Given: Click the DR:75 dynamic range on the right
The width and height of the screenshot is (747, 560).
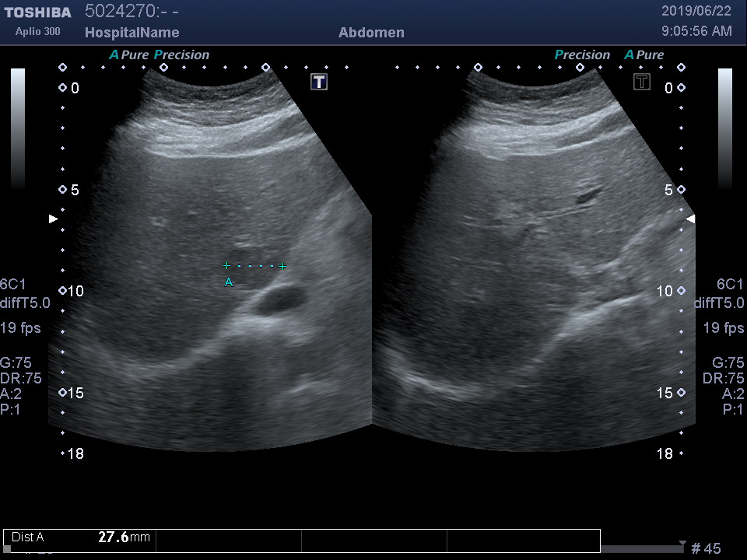Looking at the screenshot, I should pos(723,378).
